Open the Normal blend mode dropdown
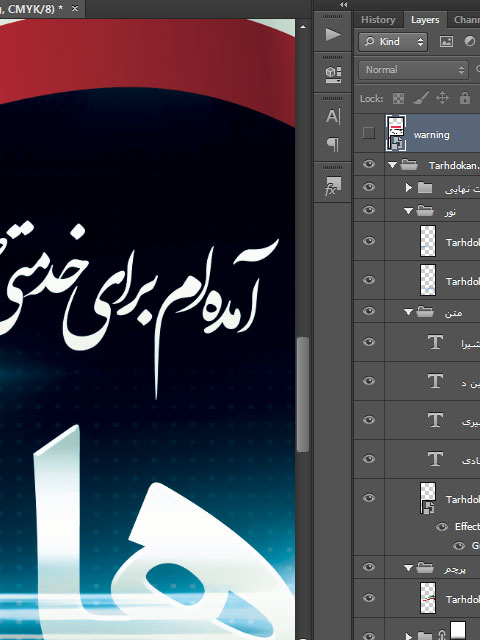Screen dimensions: 480x640 click(413, 70)
